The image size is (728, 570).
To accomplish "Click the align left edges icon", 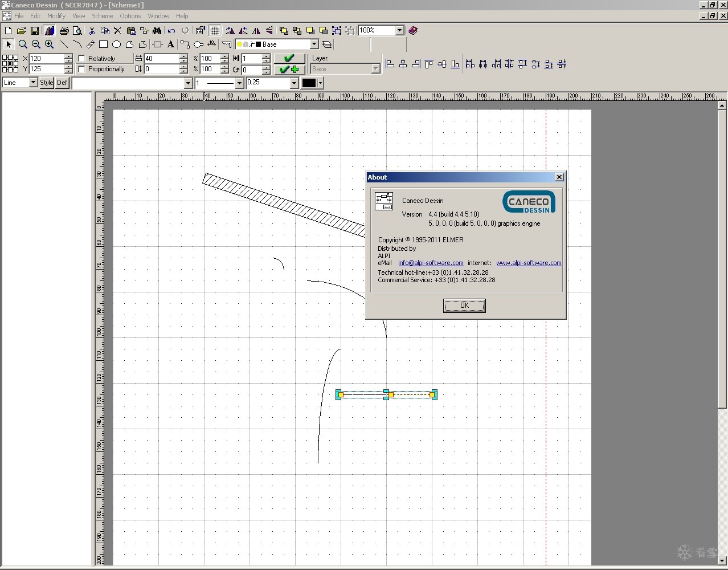I will (390, 64).
